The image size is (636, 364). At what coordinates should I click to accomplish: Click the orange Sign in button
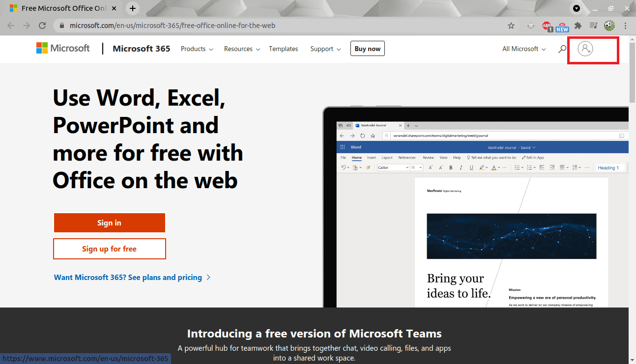tap(109, 223)
